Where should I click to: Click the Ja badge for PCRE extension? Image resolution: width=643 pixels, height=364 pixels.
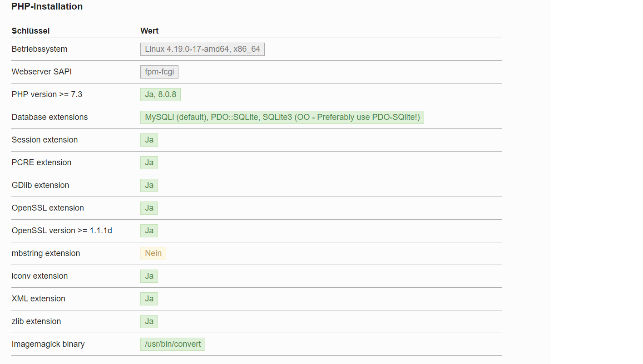click(x=149, y=162)
